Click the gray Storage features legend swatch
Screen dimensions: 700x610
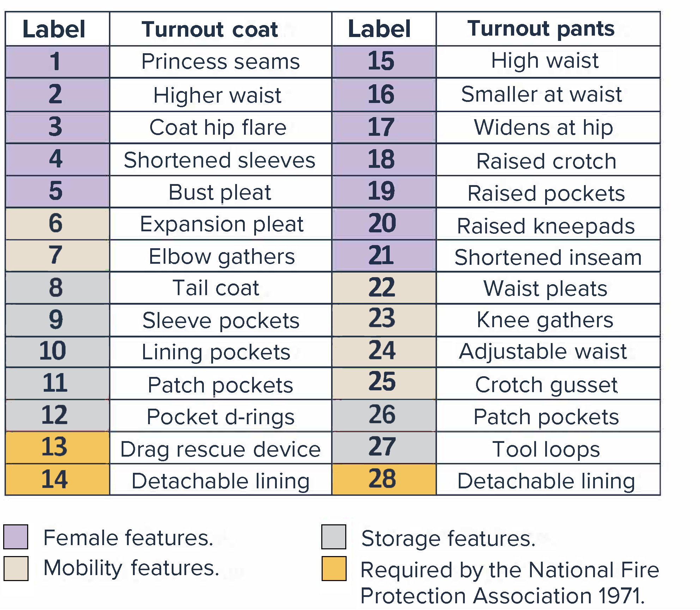pos(334,537)
